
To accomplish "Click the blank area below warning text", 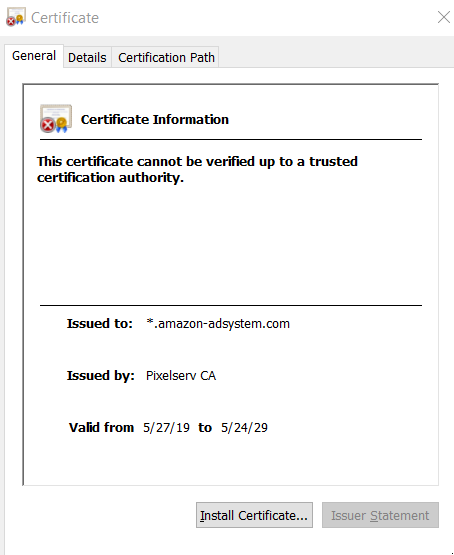I will (231, 244).
